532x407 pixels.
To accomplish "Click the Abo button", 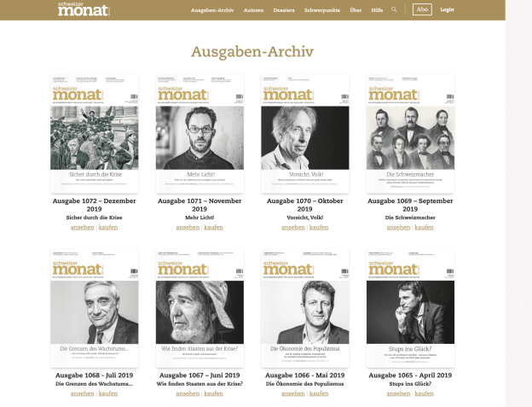I will coord(422,9).
